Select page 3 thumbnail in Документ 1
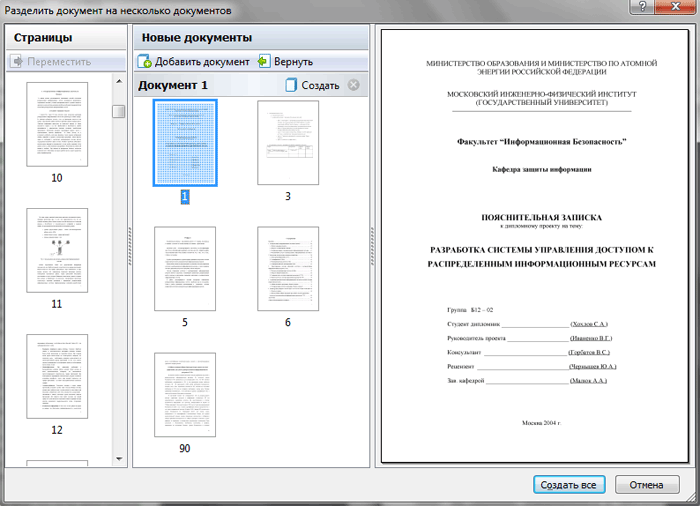 tap(288, 143)
